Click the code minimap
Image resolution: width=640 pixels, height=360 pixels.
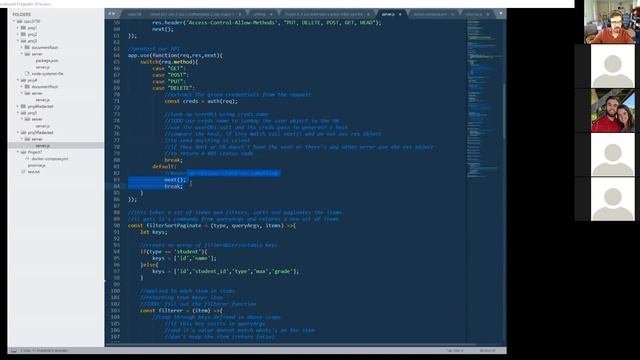(x=484, y=98)
